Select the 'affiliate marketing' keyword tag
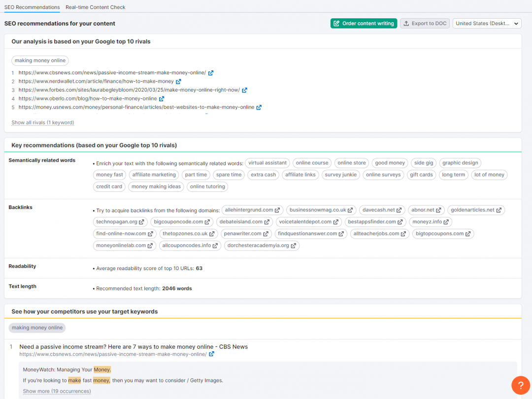532x399 pixels. 154,175
